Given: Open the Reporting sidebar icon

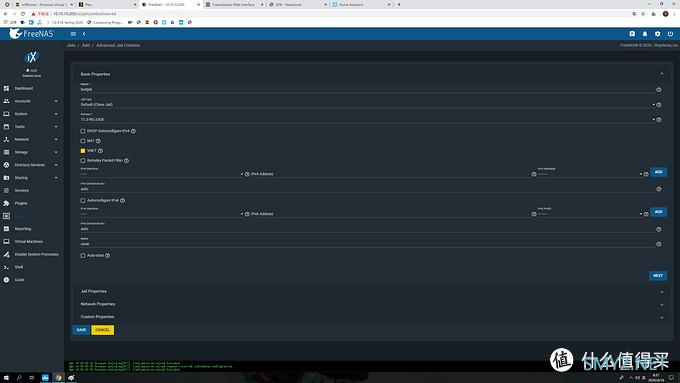Looking at the screenshot, I should coord(7,229).
